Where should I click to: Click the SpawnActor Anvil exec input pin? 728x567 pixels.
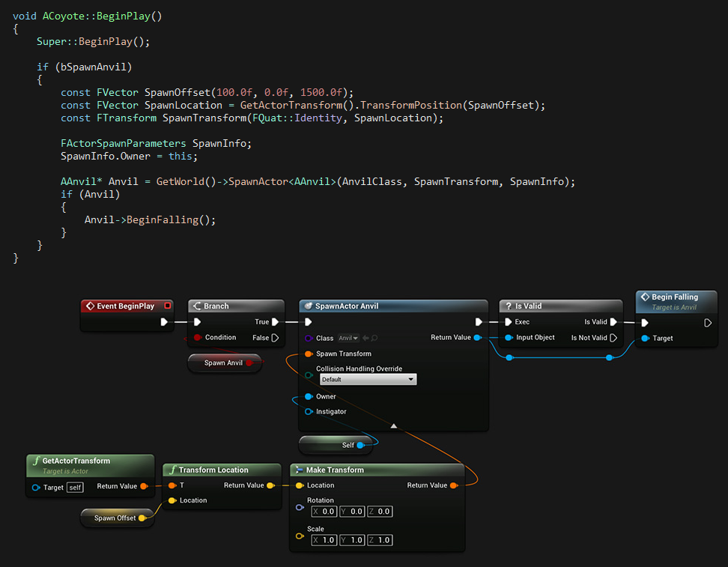[309, 322]
